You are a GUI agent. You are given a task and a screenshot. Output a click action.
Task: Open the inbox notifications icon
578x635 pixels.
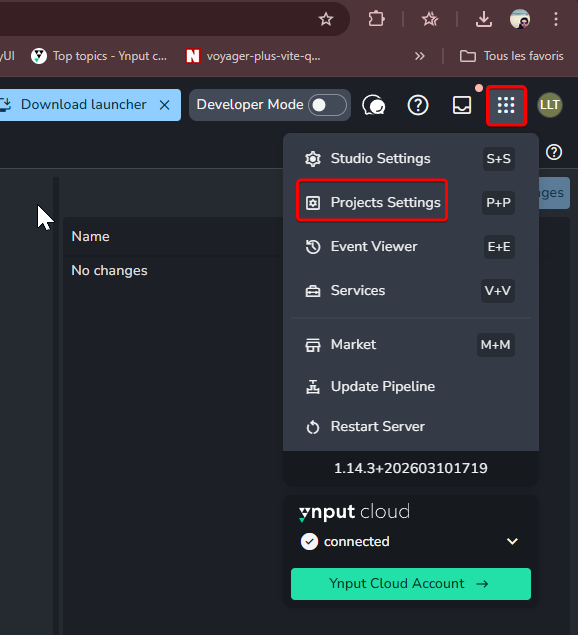[x=462, y=105]
